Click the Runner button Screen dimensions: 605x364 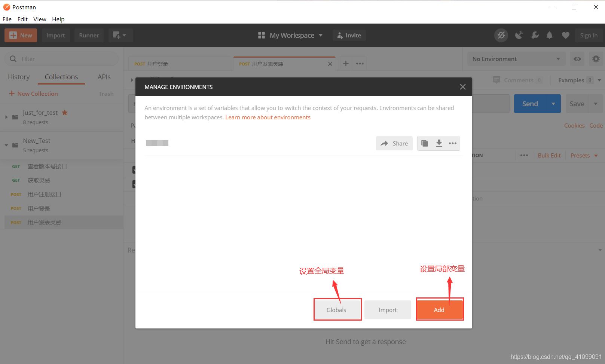pyautogui.click(x=89, y=35)
